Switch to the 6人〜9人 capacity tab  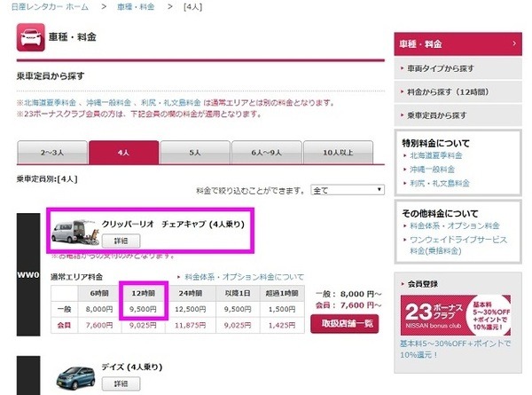tap(267, 153)
